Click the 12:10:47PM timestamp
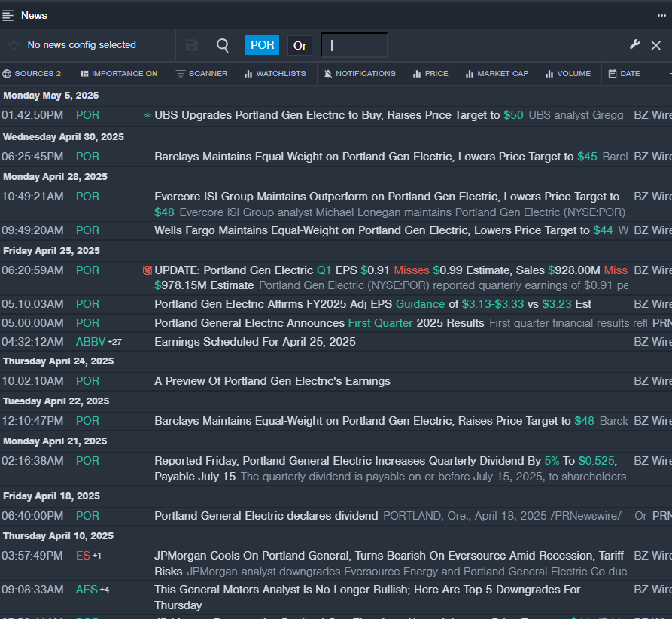Image resolution: width=672 pixels, height=619 pixels. 32,421
